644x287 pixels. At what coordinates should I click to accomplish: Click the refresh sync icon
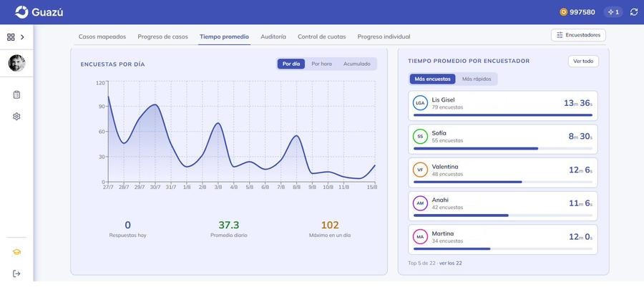634,12
